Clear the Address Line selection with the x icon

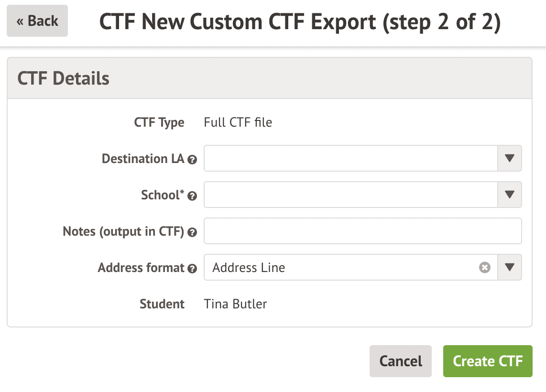click(x=485, y=268)
